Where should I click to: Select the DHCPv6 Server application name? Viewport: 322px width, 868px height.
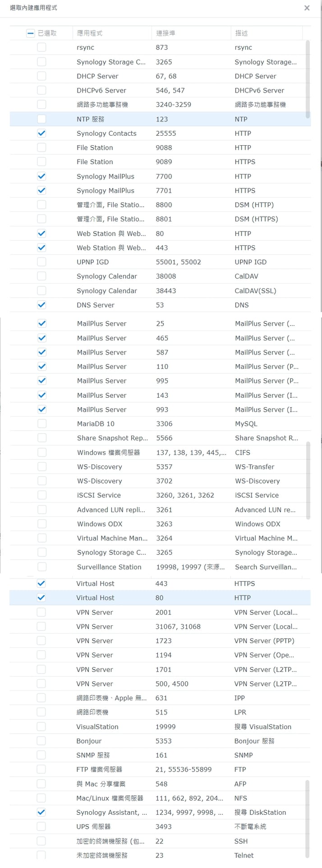point(101,90)
